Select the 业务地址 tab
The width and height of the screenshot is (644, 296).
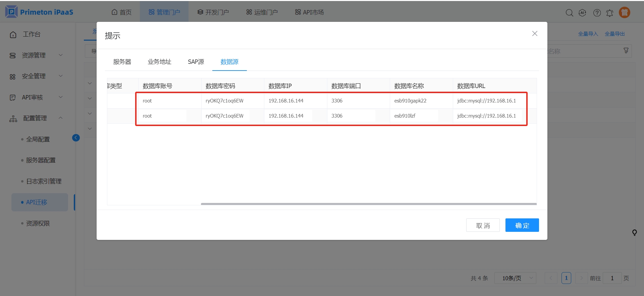pyautogui.click(x=159, y=62)
